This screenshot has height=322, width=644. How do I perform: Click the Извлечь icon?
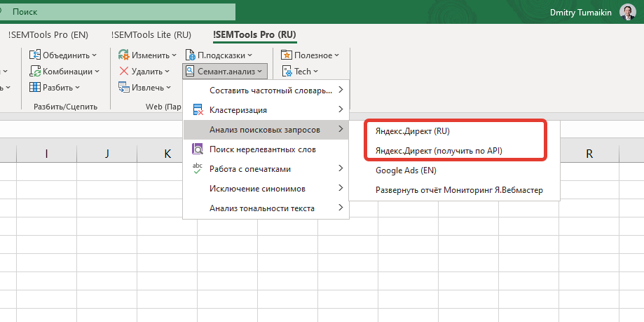(x=123, y=87)
